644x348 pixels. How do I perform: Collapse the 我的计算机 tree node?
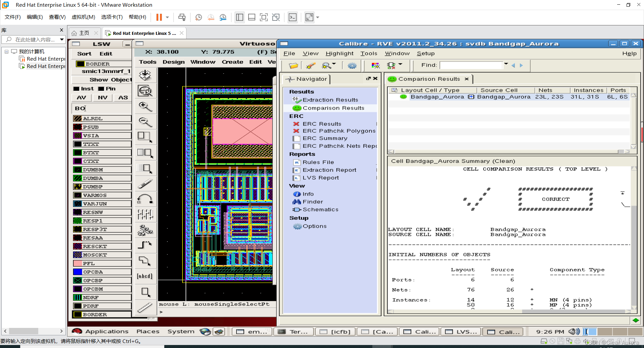coord(6,52)
